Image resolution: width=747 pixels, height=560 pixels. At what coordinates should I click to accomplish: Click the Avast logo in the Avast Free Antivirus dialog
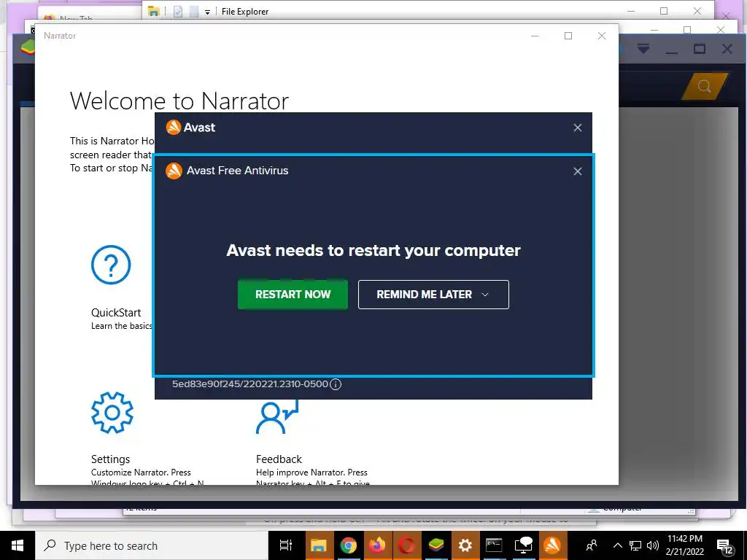click(174, 171)
